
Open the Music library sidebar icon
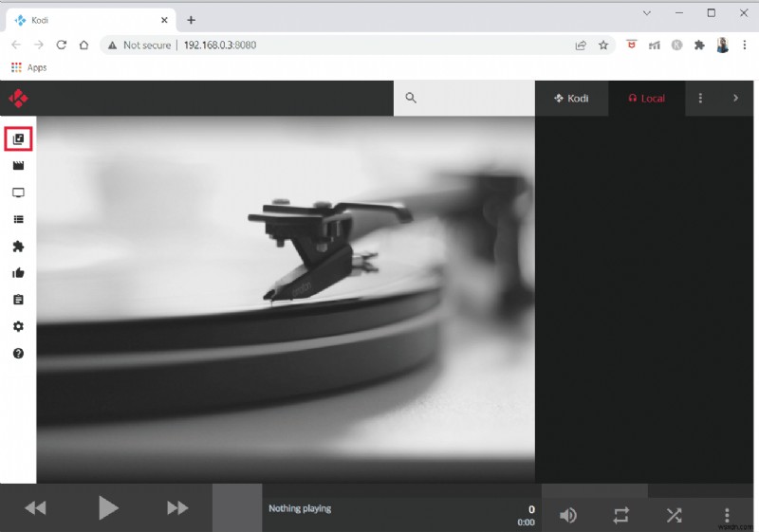pos(18,139)
